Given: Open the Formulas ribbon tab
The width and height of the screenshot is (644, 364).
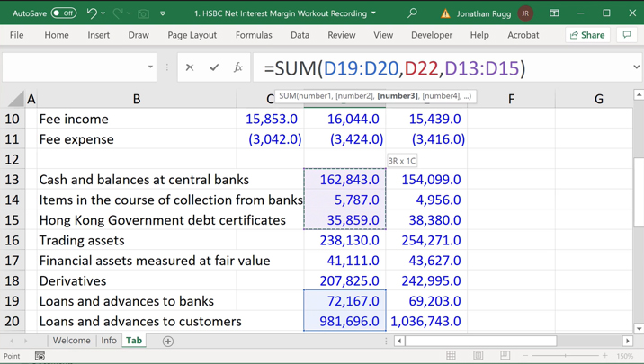Looking at the screenshot, I should click(254, 35).
